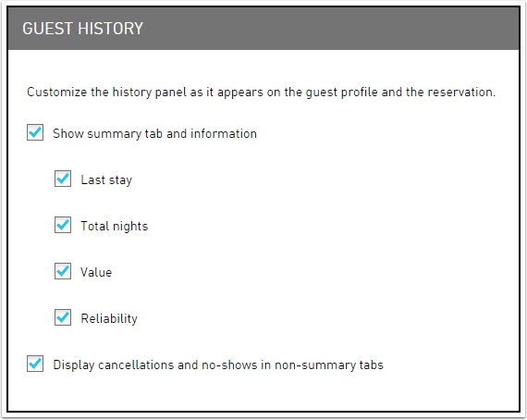
Task: Hide reliability score via its blue checkmark
Action: pyautogui.click(x=63, y=317)
